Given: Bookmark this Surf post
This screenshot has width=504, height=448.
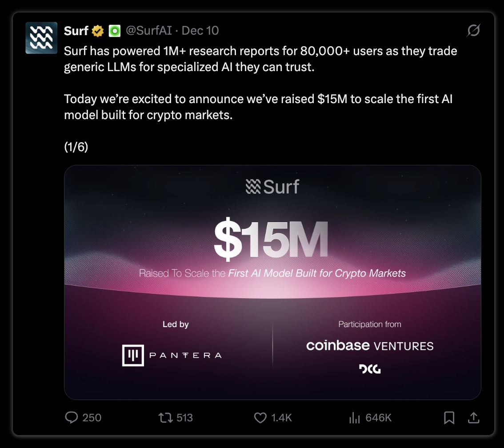Looking at the screenshot, I should (449, 418).
